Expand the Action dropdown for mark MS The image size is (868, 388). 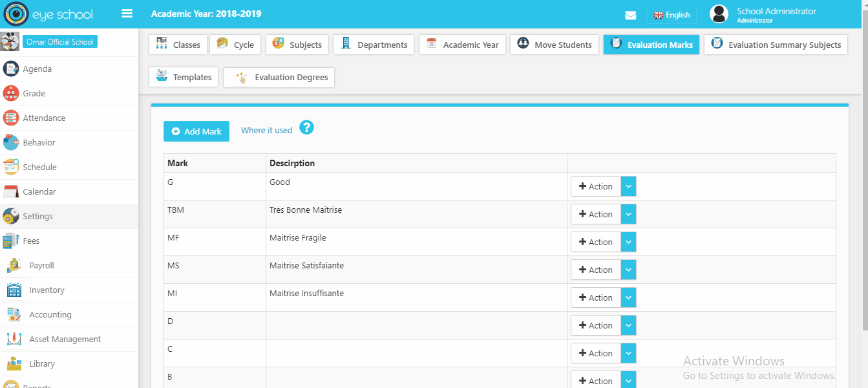point(628,270)
